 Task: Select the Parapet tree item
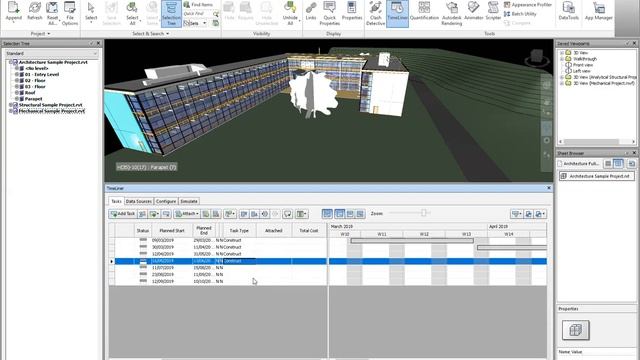click(x=33, y=99)
